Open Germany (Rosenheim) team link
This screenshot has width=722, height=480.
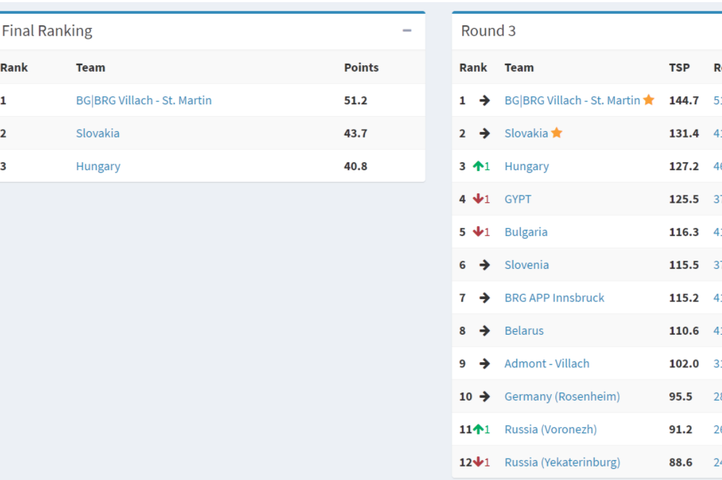561,397
